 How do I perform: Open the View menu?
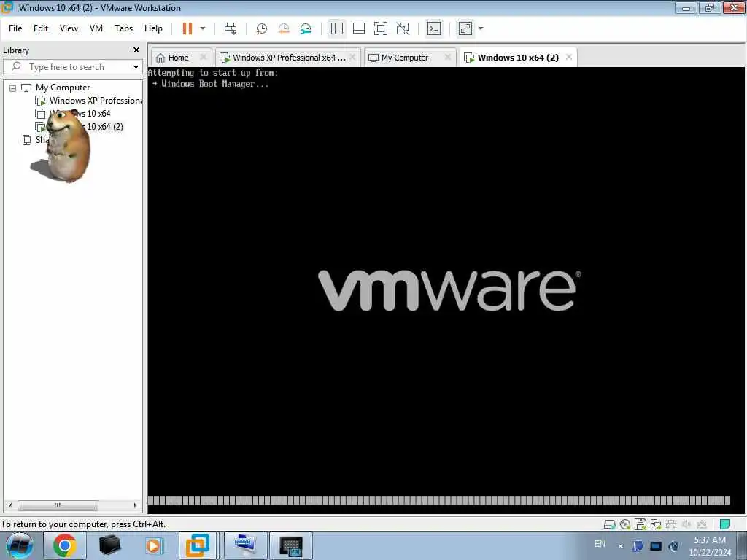(69, 28)
